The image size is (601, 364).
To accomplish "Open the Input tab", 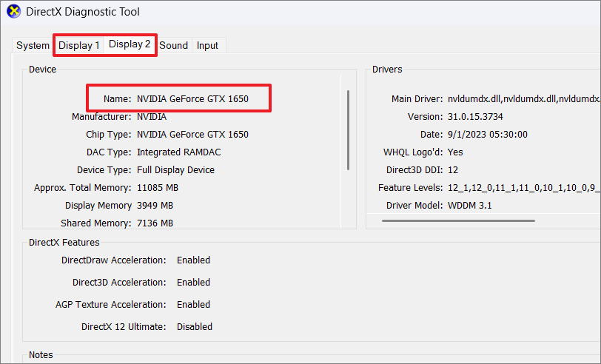I will (x=207, y=45).
